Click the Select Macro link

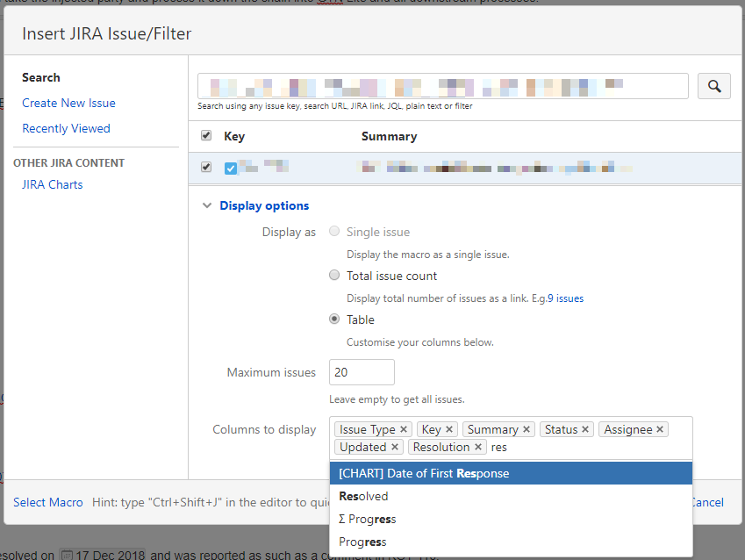click(x=48, y=502)
